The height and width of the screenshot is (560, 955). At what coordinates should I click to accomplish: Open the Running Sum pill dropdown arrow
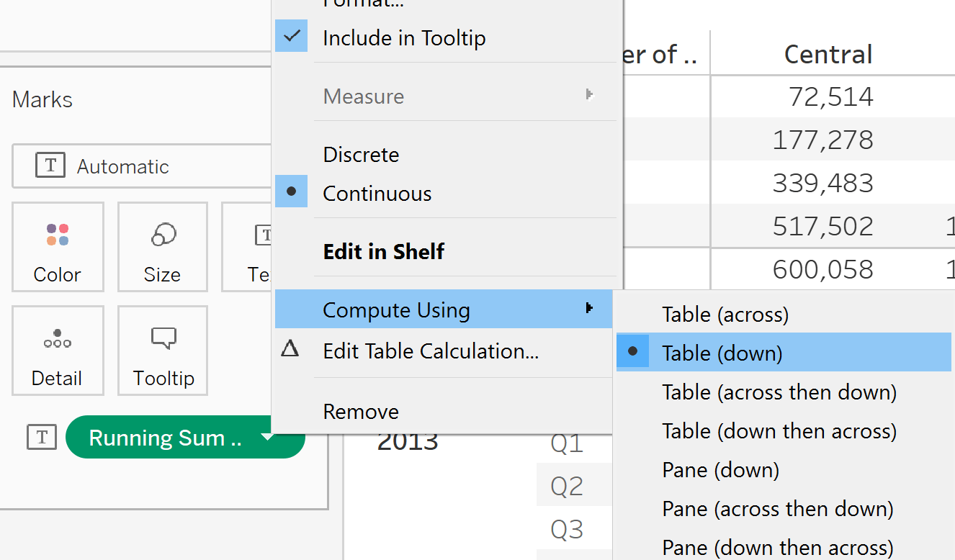269,437
